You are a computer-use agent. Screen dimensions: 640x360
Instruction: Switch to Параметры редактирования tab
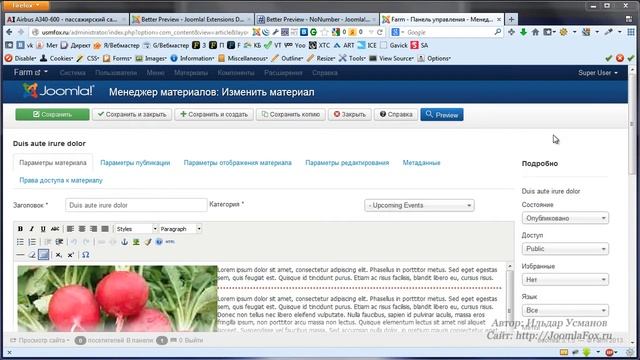347,163
